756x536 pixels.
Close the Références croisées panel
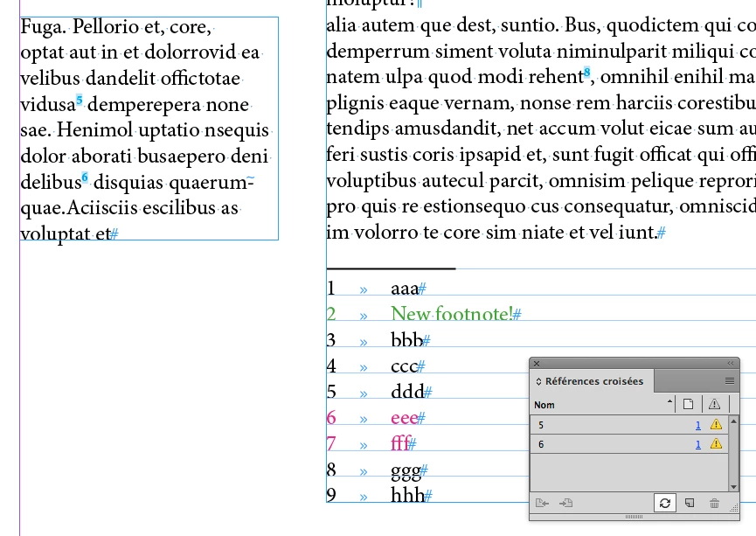[x=537, y=363]
